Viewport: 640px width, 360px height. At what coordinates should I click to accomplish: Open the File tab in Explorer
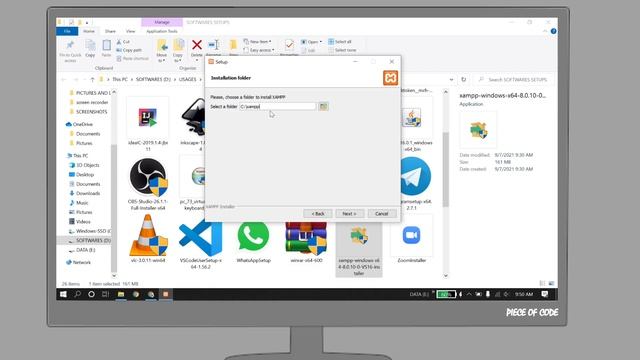tap(67, 31)
